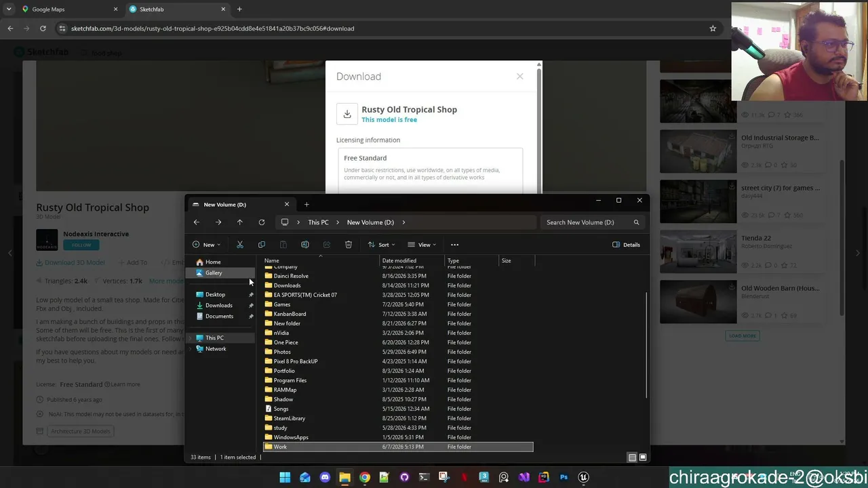The image size is (868, 488).
Task: Go up one folder level in Explorer
Action: tap(240, 222)
